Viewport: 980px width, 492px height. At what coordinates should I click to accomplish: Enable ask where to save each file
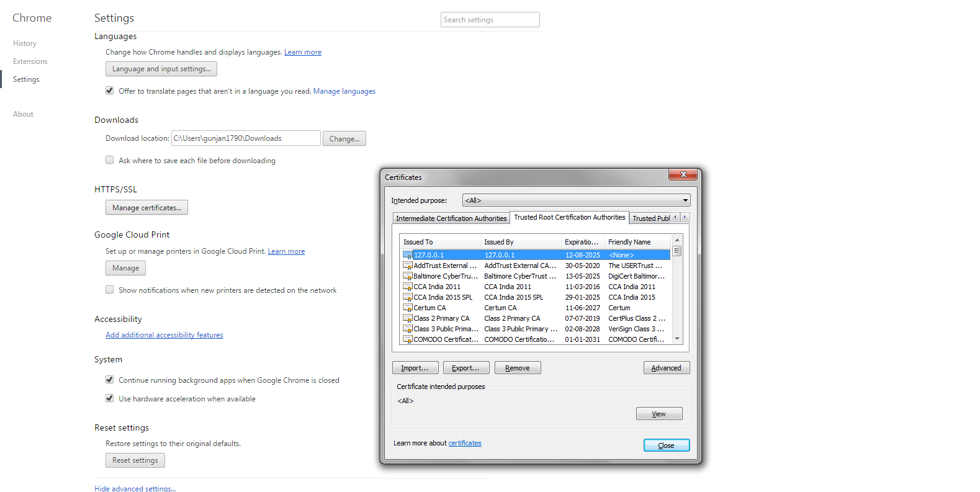(110, 160)
